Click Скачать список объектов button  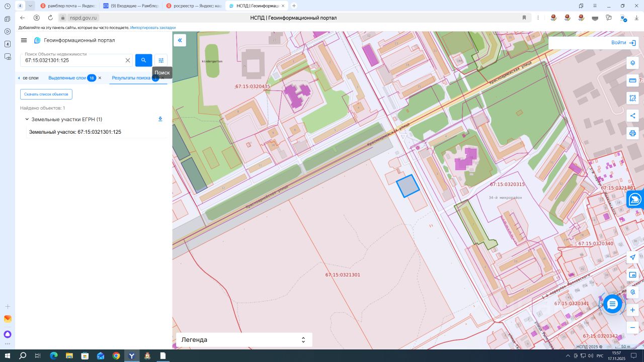46,95
